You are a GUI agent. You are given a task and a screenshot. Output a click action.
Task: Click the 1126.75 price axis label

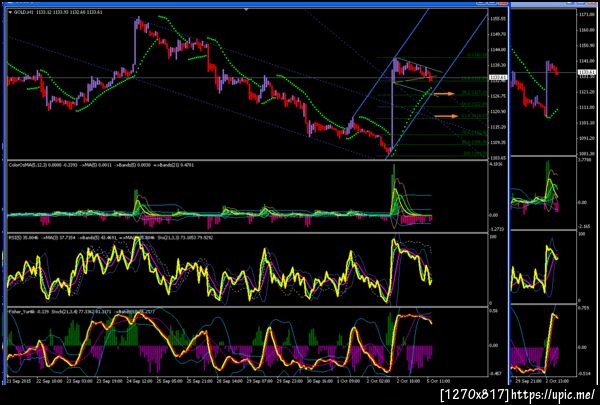point(498,96)
